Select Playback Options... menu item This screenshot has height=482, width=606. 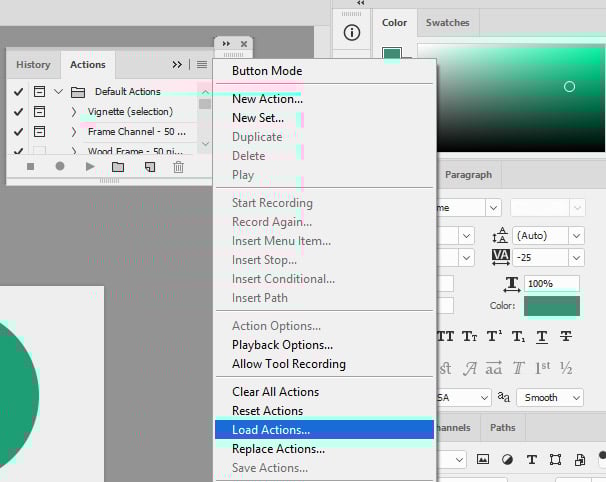pos(283,345)
